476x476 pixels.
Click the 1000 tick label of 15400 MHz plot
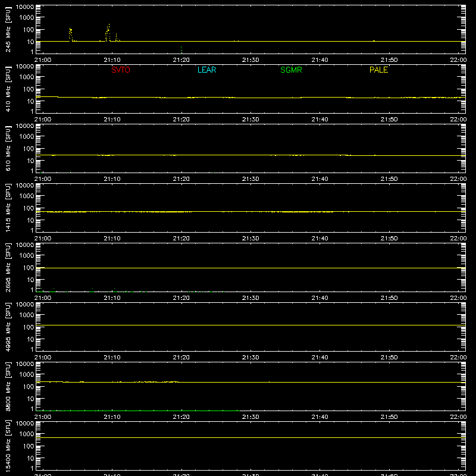(x=27, y=434)
